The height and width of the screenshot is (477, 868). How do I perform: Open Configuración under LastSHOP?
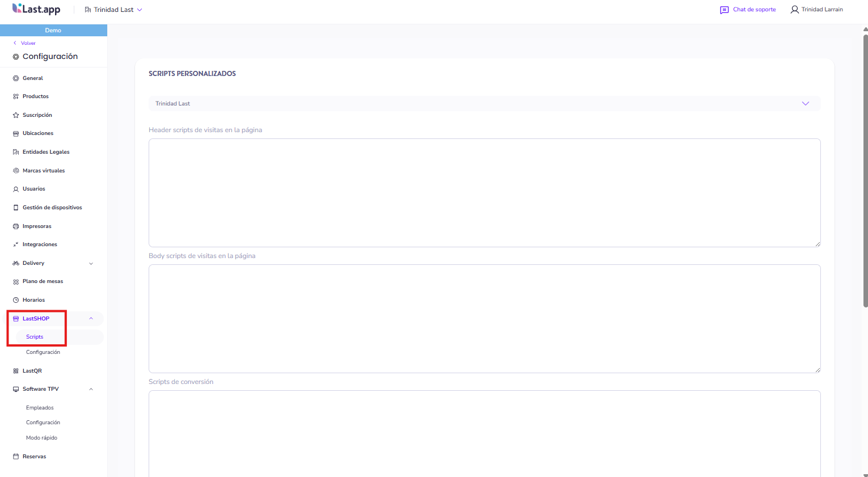click(x=43, y=352)
